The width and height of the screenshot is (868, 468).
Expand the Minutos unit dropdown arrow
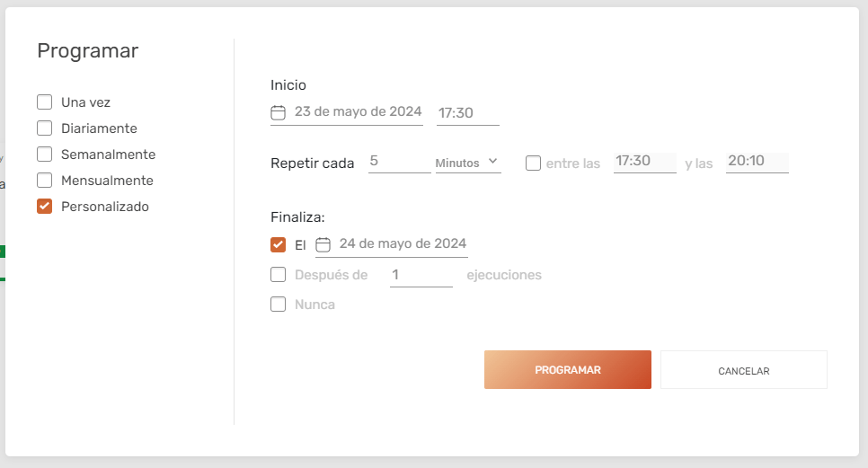[492, 162]
